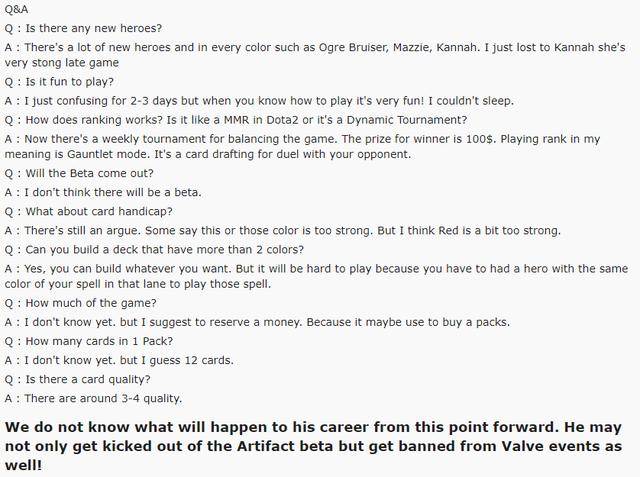
Task: Click the question about how ranking works
Action: tap(236, 120)
